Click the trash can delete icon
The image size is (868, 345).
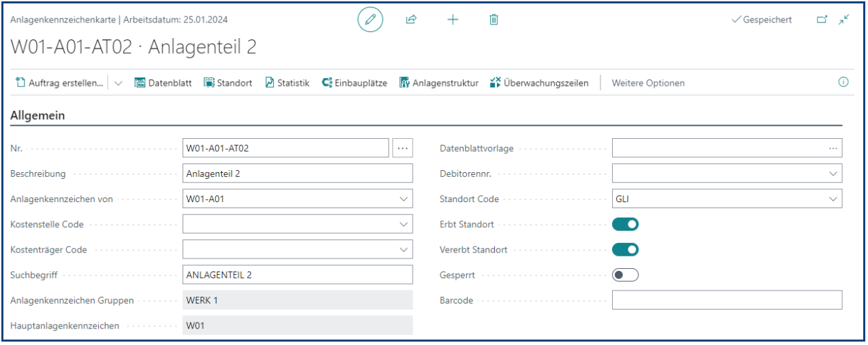pyautogui.click(x=494, y=20)
